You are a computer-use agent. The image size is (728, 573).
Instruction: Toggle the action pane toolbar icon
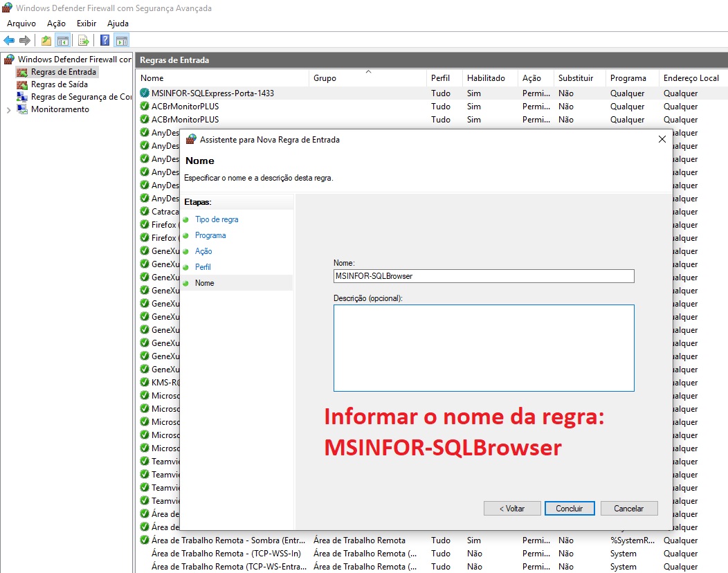pos(122,40)
